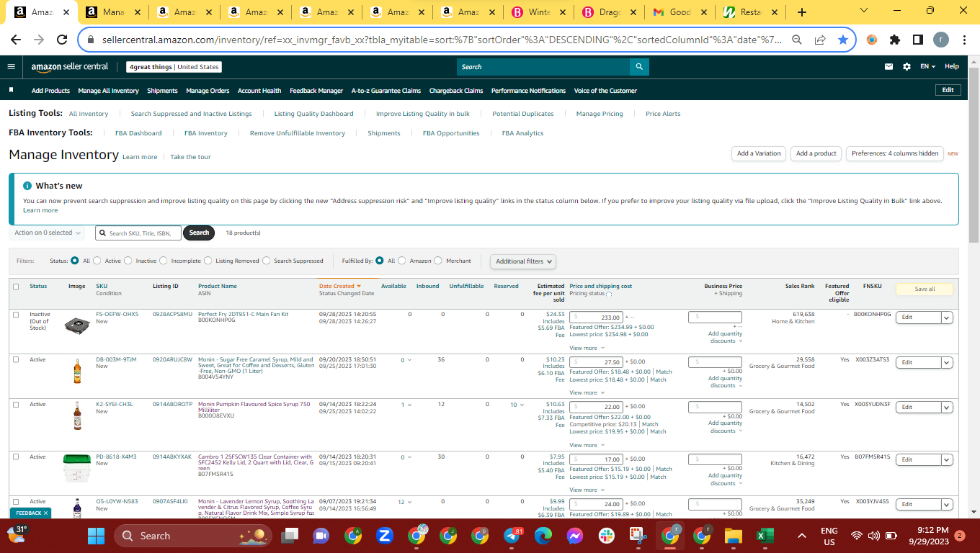980x553 pixels.
Task: Open Preferences: 4 columns hidden
Action: coord(895,153)
